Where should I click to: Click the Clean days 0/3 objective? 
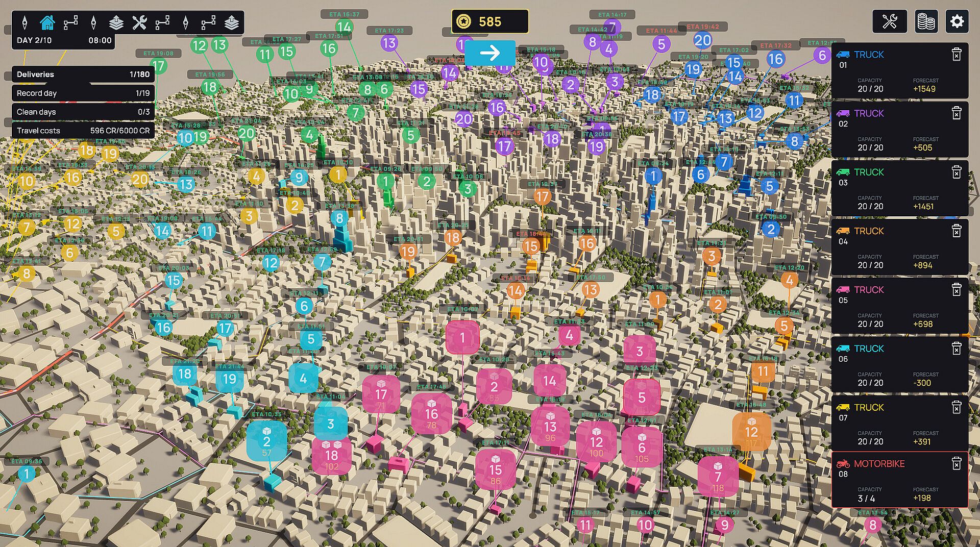pos(83,112)
